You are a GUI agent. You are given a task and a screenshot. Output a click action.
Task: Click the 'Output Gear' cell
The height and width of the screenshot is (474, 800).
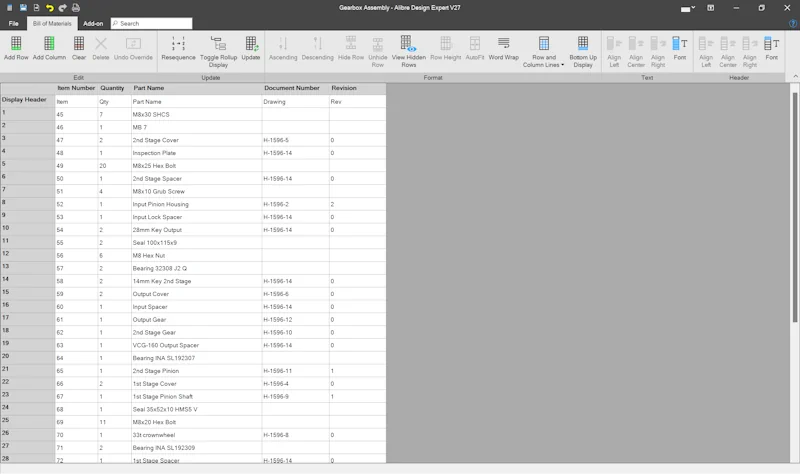pos(196,319)
